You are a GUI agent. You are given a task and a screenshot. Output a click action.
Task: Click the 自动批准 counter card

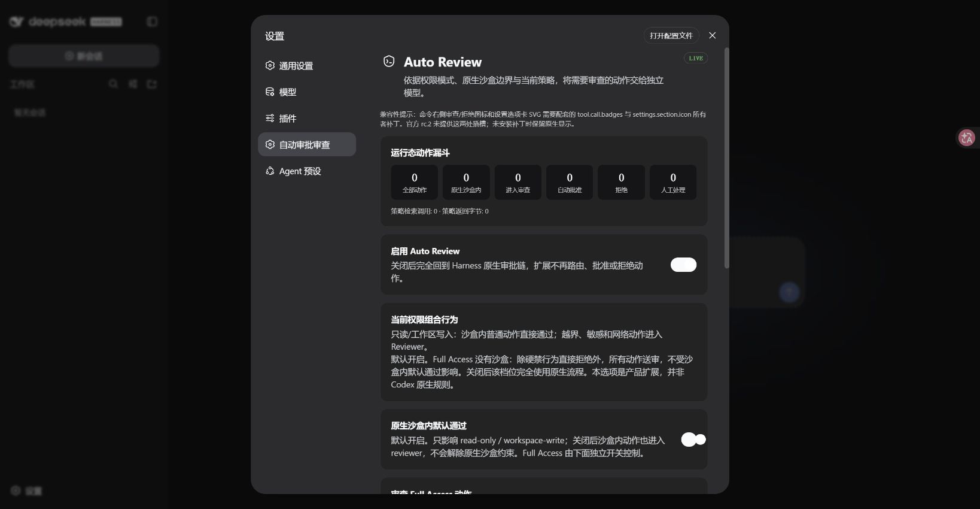tap(570, 182)
